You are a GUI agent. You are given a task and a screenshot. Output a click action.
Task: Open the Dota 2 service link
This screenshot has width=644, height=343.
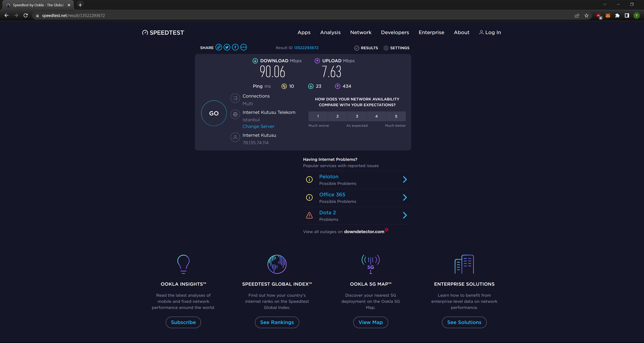pyautogui.click(x=328, y=212)
